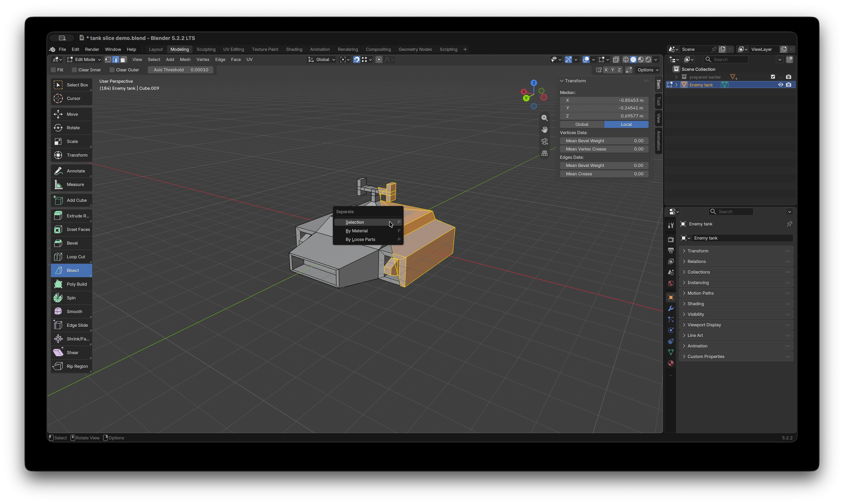Image resolution: width=844 pixels, height=504 pixels.
Task: Expand the Viewport Display panel
Action: tap(736, 325)
